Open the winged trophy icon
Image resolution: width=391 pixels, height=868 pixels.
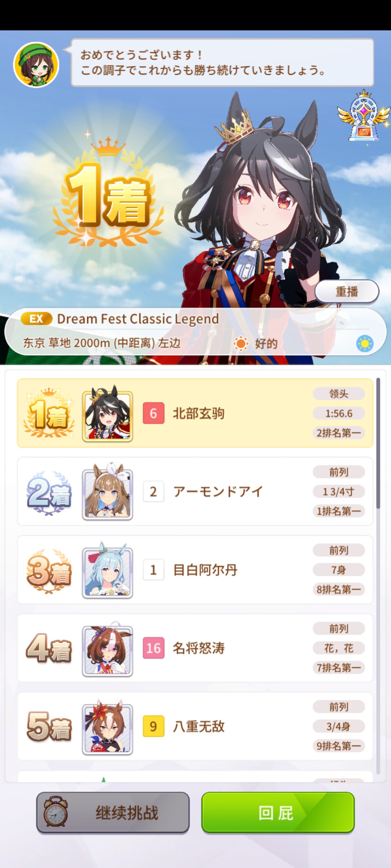pos(364,115)
